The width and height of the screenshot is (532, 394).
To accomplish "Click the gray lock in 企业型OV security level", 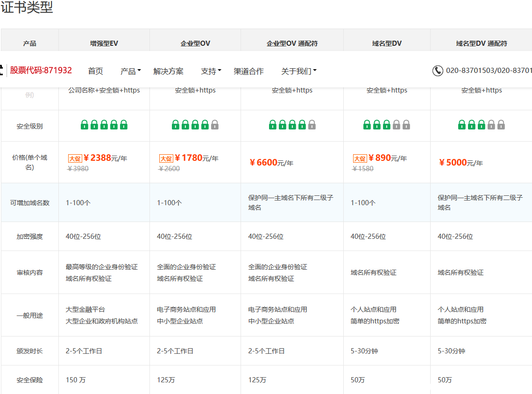I will tap(214, 125).
